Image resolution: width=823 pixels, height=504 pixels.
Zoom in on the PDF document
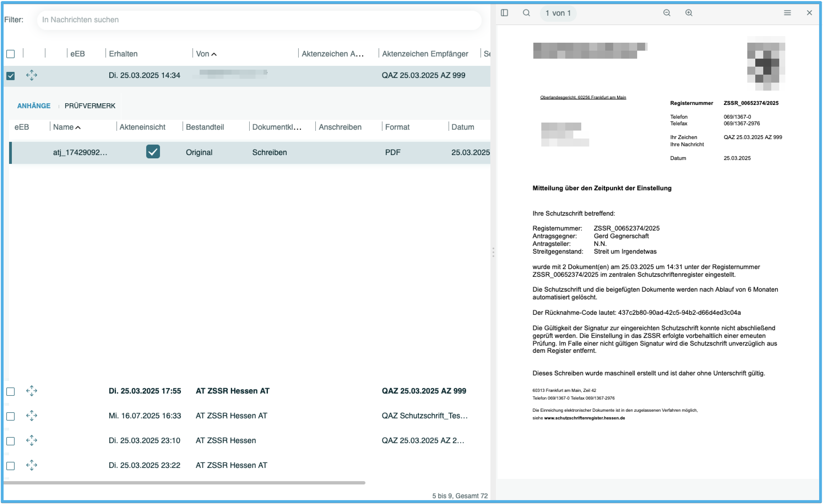click(689, 13)
